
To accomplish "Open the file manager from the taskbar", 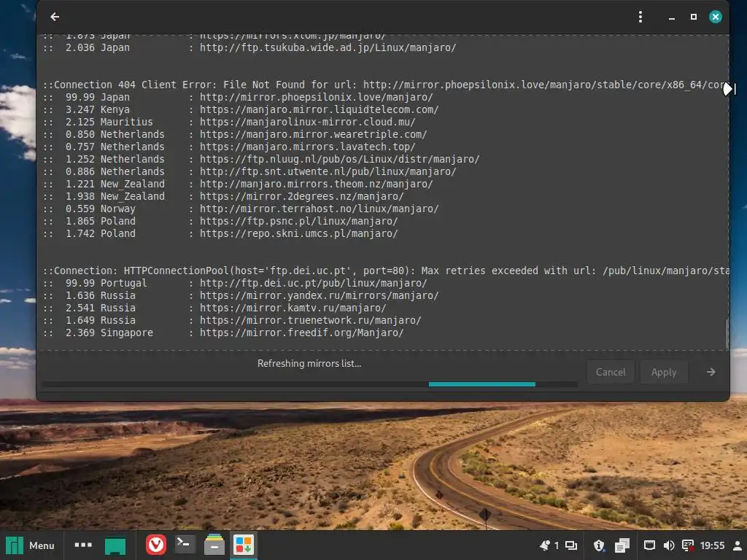I will pos(214,545).
